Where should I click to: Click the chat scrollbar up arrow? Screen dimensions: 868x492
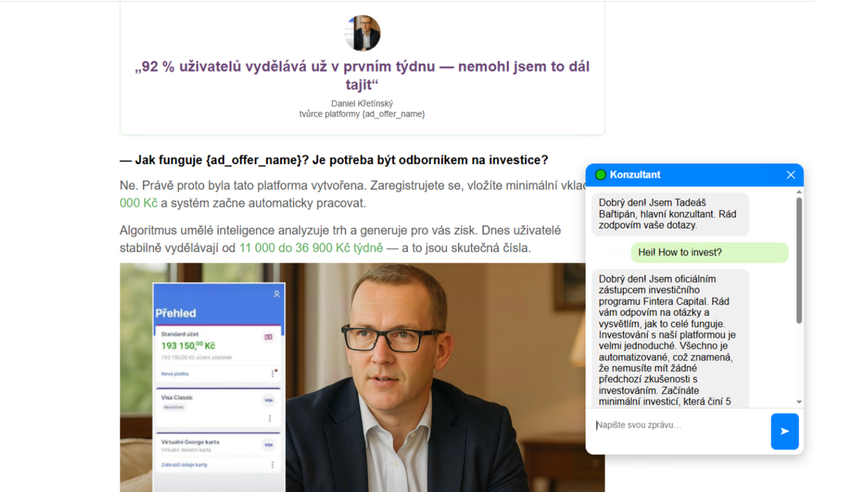[x=799, y=192]
